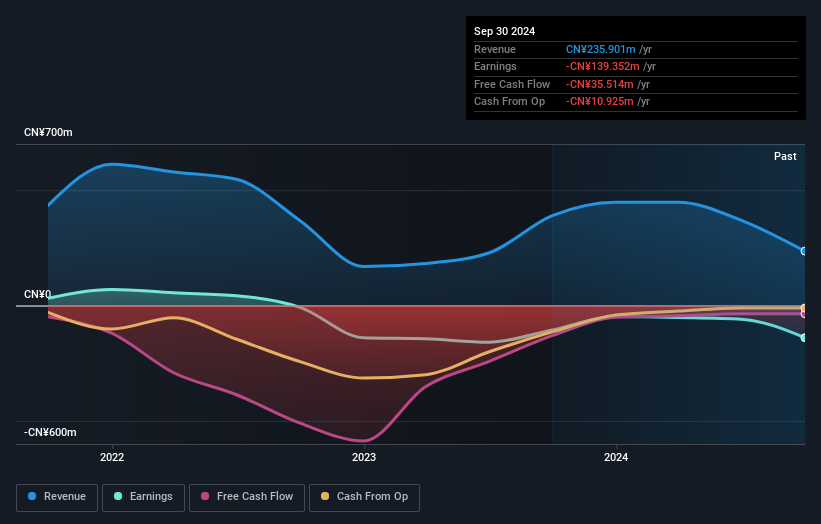The width and height of the screenshot is (821, 524).
Task: Click the 2023 x-axis label
Action: [364, 458]
